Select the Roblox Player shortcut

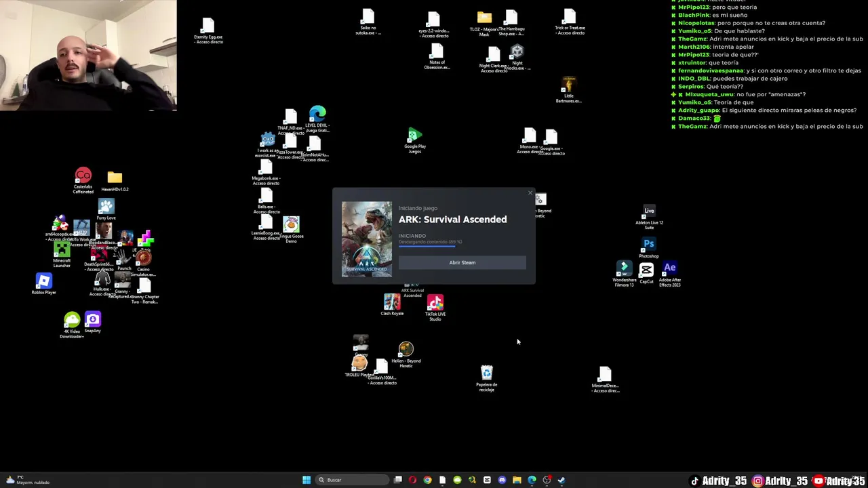pyautogui.click(x=43, y=283)
